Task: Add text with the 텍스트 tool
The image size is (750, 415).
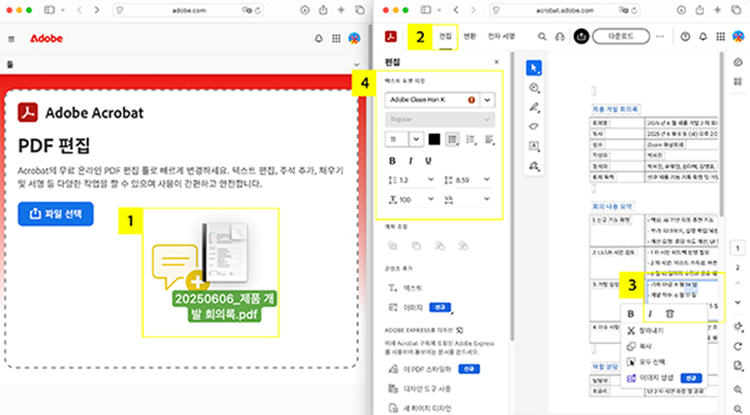Action: click(x=406, y=288)
